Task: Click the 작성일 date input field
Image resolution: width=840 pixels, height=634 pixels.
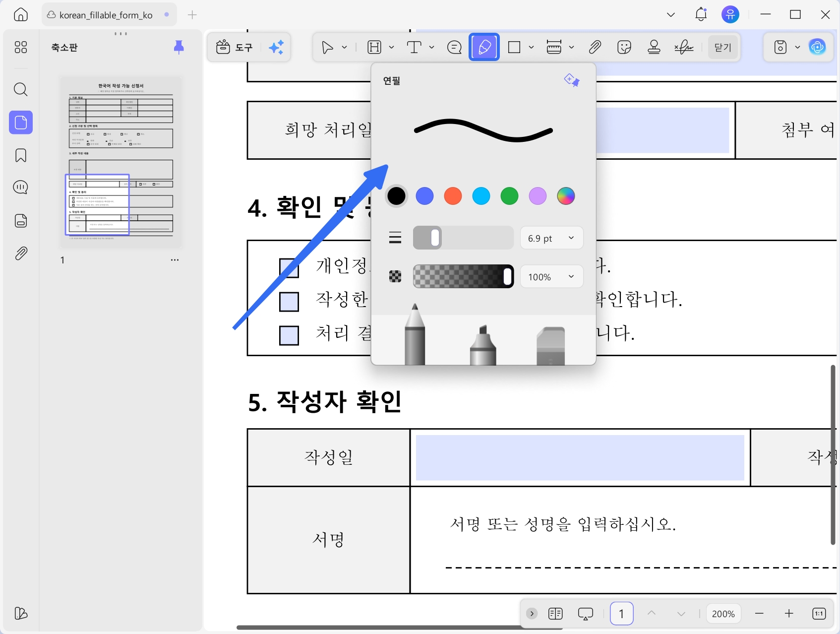Action: (580, 457)
